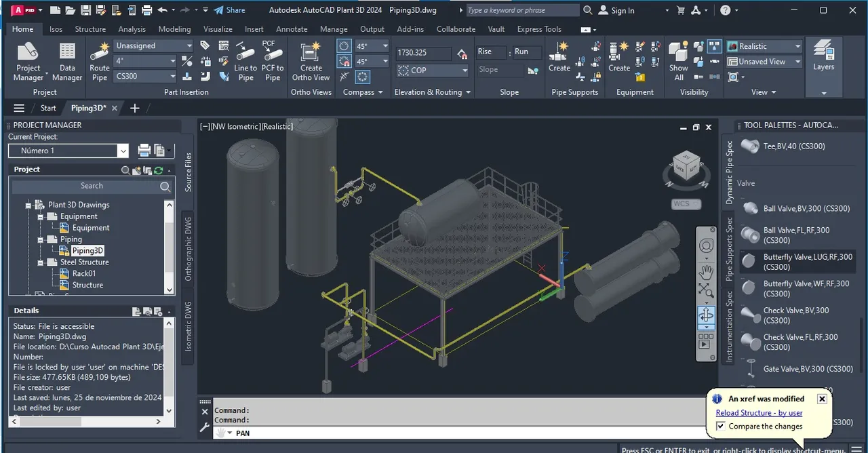Open the Unassigned line number dropdown

(x=154, y=46)
